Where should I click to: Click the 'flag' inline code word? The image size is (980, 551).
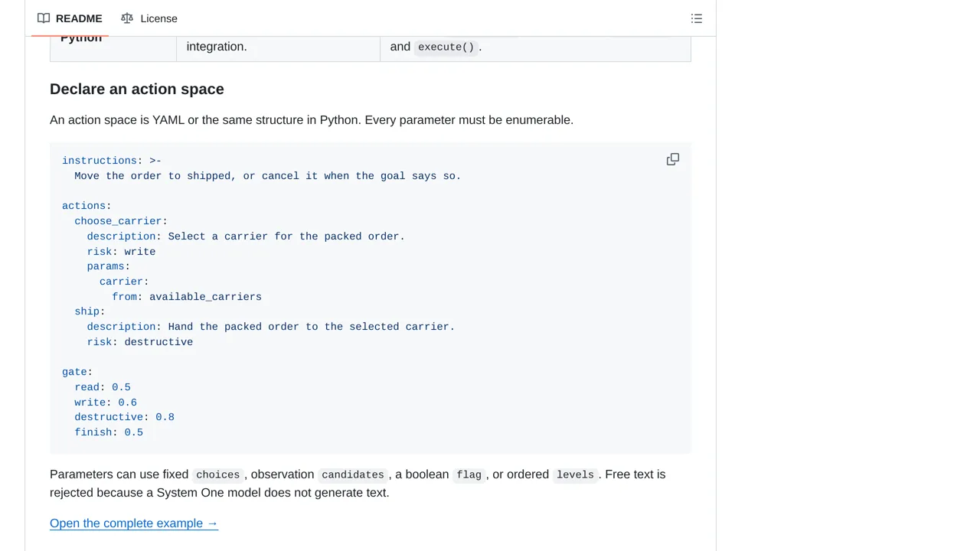tap(469, 474)
